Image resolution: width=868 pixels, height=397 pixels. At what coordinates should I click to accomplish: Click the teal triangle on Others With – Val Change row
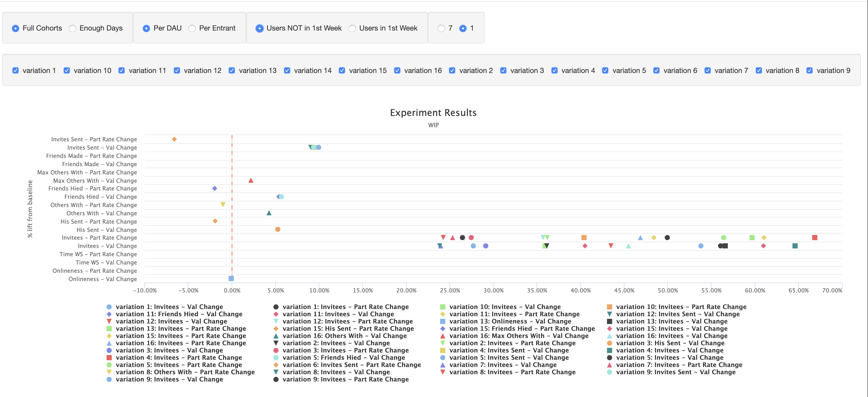[x=269, y=213]
